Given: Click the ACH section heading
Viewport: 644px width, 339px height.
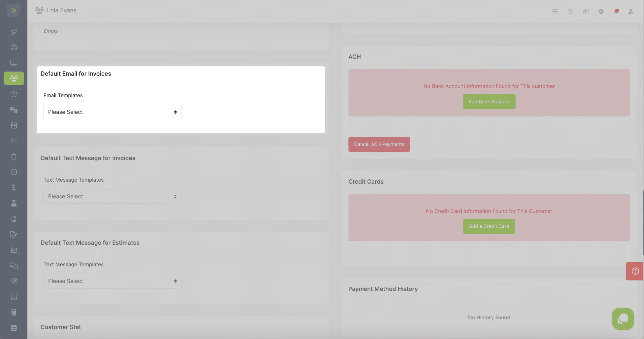Looking at the screenshot, I should (354, 57).
